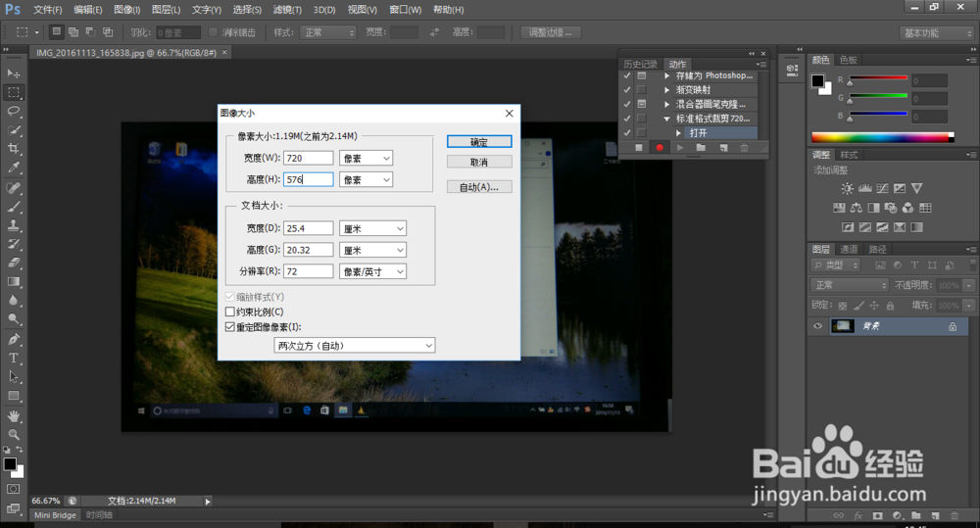Open the 基本功能 workspace dropdown
This screenshot has width=980, height=528.
coord(937,33)
